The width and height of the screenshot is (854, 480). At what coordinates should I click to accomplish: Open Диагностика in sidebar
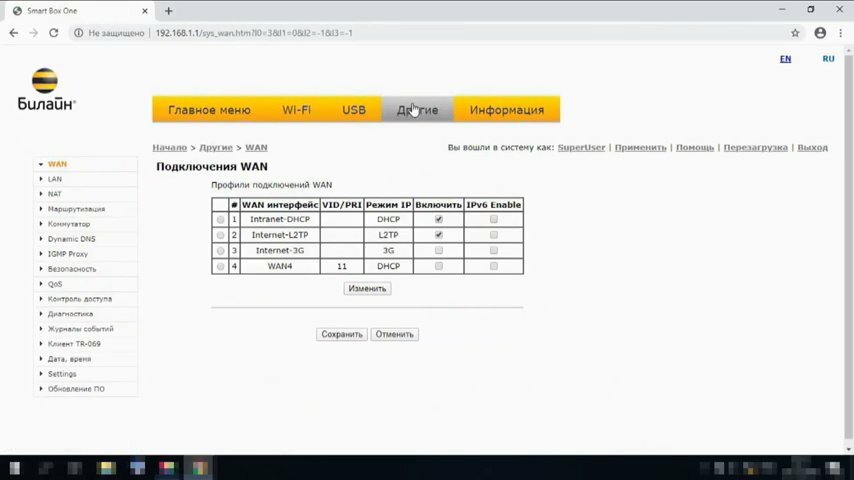pos(70,314)
